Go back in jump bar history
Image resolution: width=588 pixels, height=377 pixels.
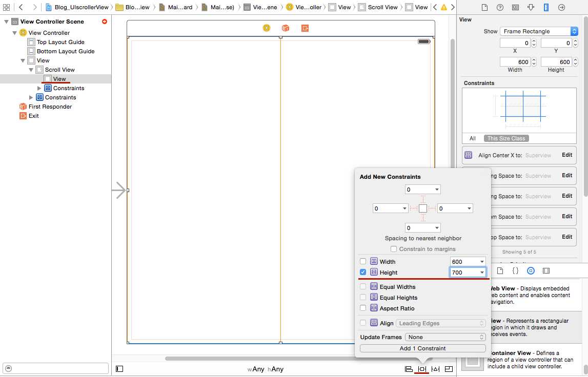[21, 7]
